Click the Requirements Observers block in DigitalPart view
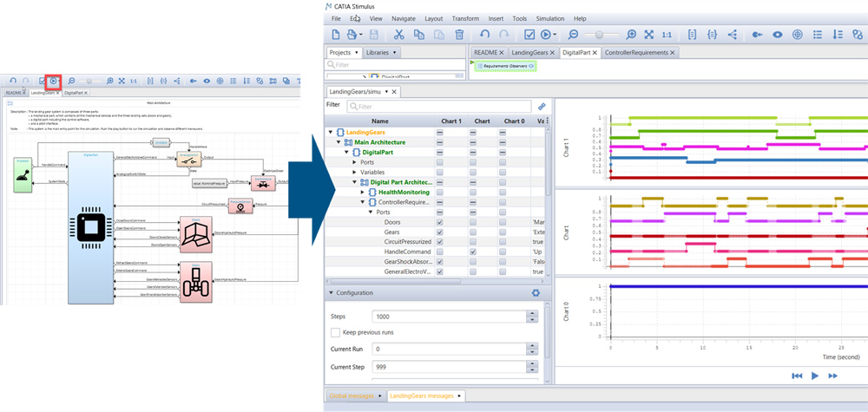 pyautogui.click(x=507, y=66)
